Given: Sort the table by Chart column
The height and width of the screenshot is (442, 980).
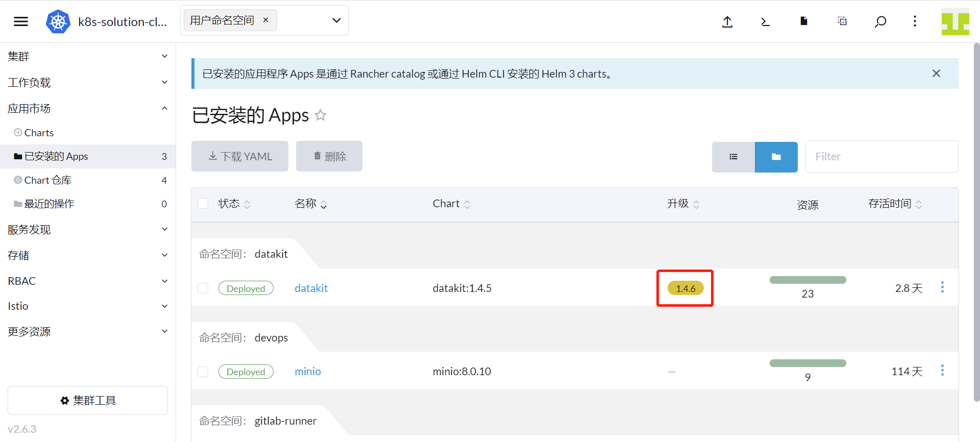Looking at the screenshot, I should coord(452,204).
